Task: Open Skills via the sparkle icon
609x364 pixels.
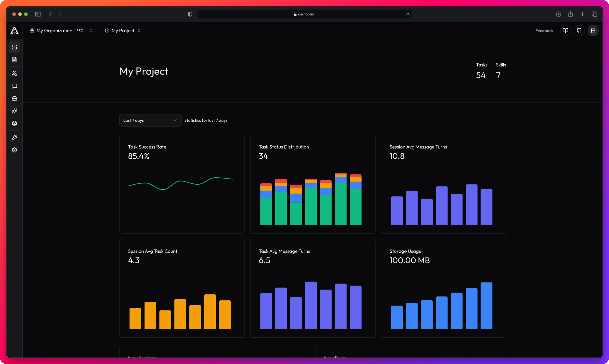Action: 14,111
